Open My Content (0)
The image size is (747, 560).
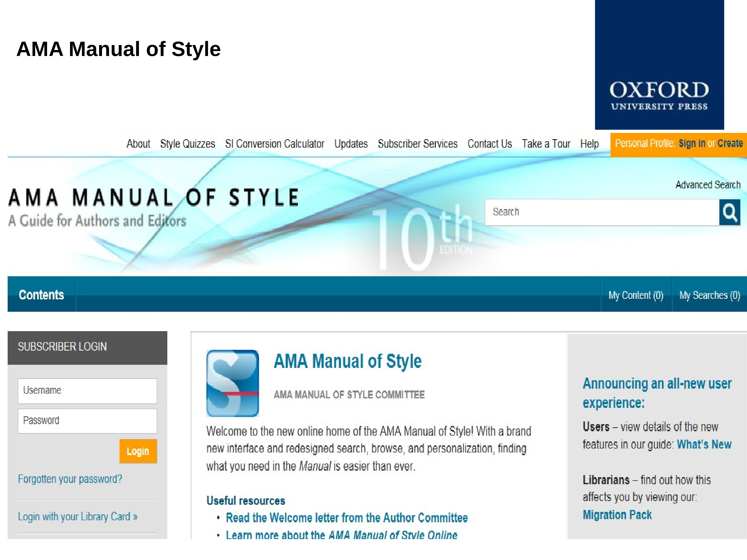[x=636, y=295]
